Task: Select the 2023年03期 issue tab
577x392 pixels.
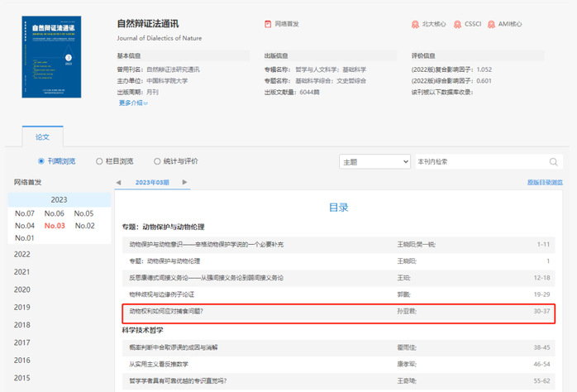Action: pos(151,182)
